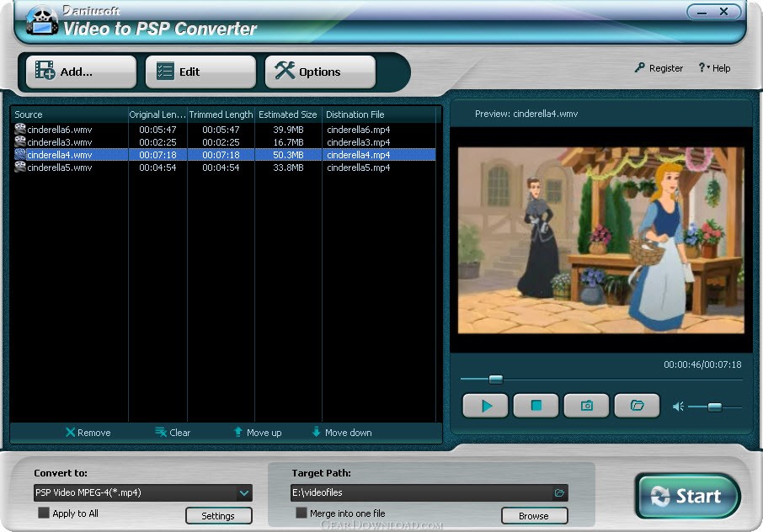Click the Source column header

pyautogui.click(x=69, y=114)
